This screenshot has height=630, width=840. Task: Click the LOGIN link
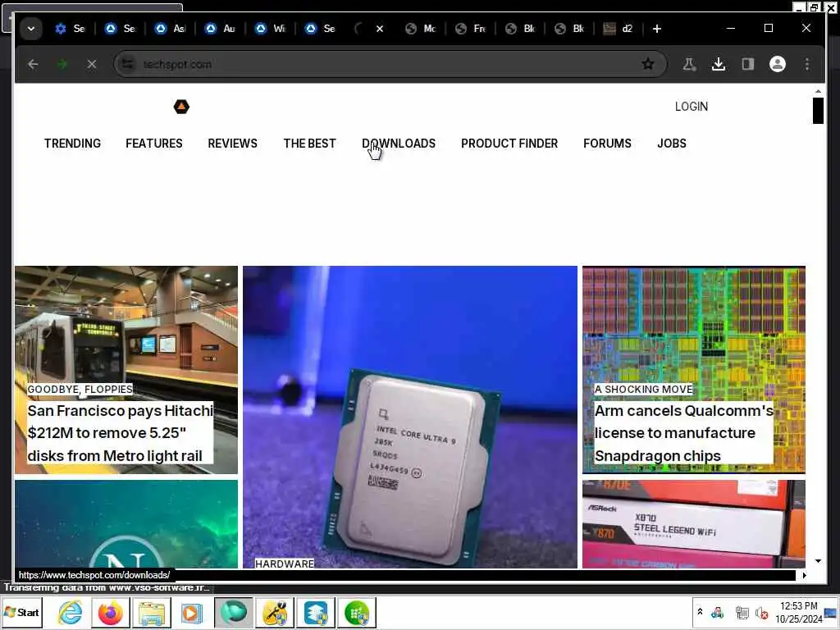(x=691, y=107)
